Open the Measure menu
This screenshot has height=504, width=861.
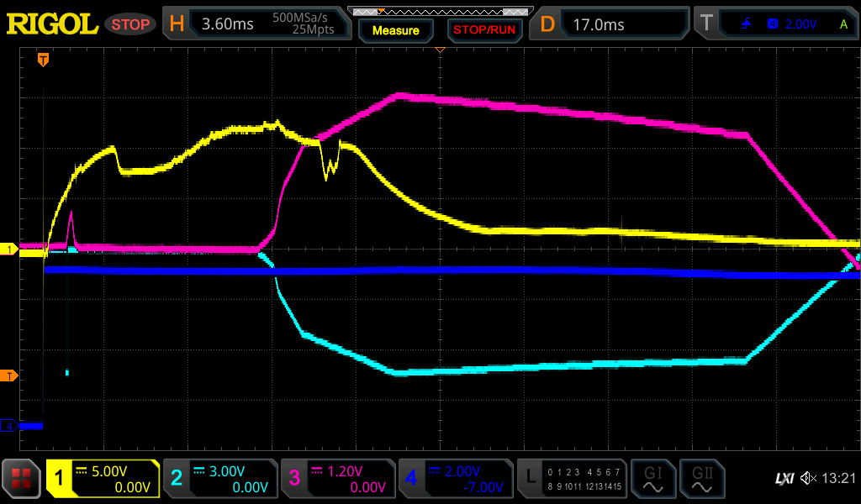pos(395,30)
